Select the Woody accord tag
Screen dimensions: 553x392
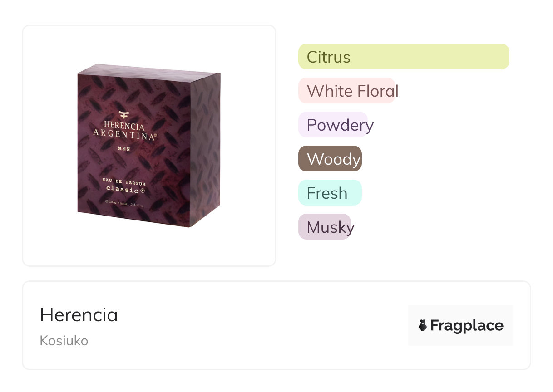tap(330, 159)
